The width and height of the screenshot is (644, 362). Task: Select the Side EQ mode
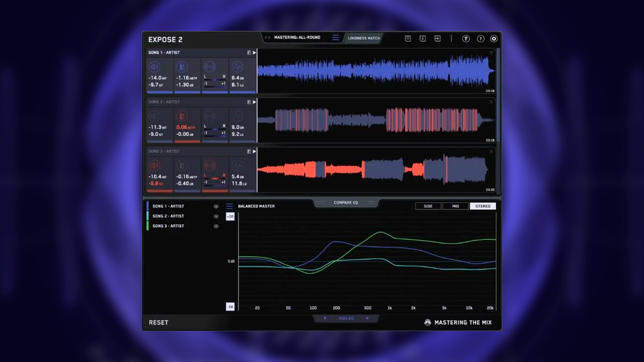pos(428,206)
